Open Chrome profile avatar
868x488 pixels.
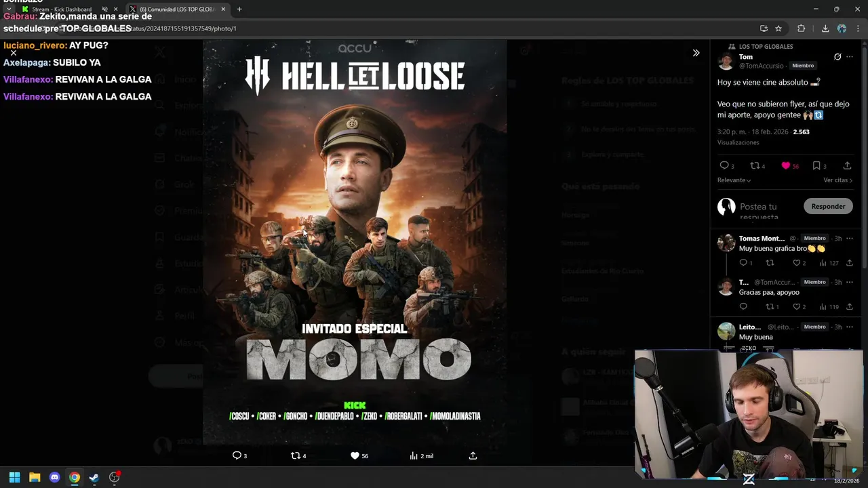click(x=842, y=28)
